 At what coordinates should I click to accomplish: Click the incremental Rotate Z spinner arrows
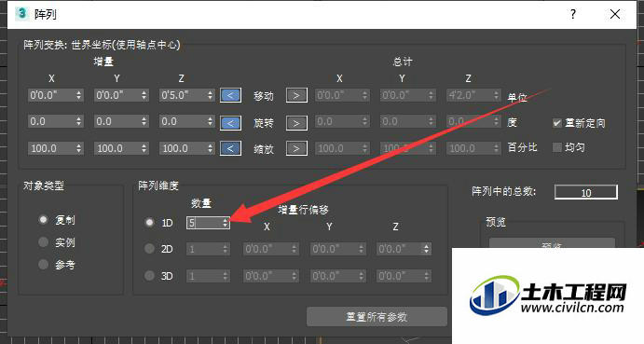211,121
